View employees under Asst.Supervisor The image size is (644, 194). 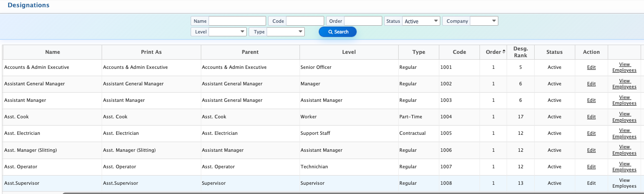(x=624, y=183)
